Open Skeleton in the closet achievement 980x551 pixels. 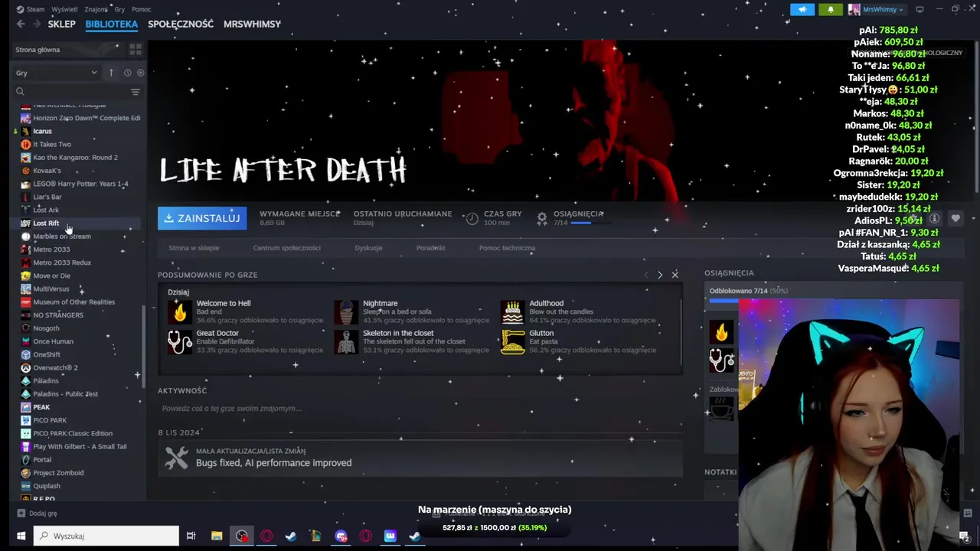(346, 341)
